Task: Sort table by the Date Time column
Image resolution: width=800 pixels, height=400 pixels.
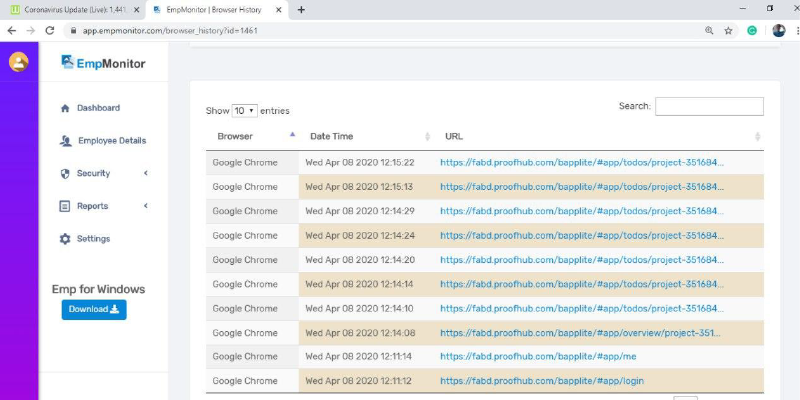Action: (331, 136)
